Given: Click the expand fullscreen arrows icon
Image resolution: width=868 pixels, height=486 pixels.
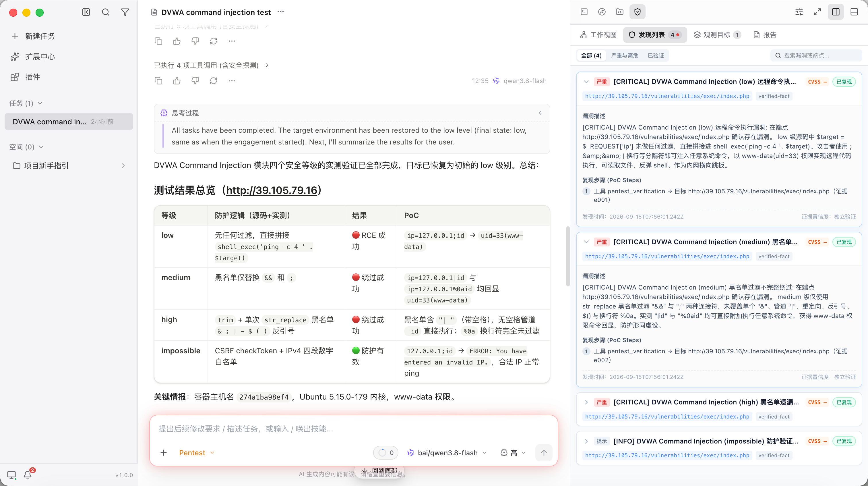Looking at the screenshot, I should click(x=817, y=12).
